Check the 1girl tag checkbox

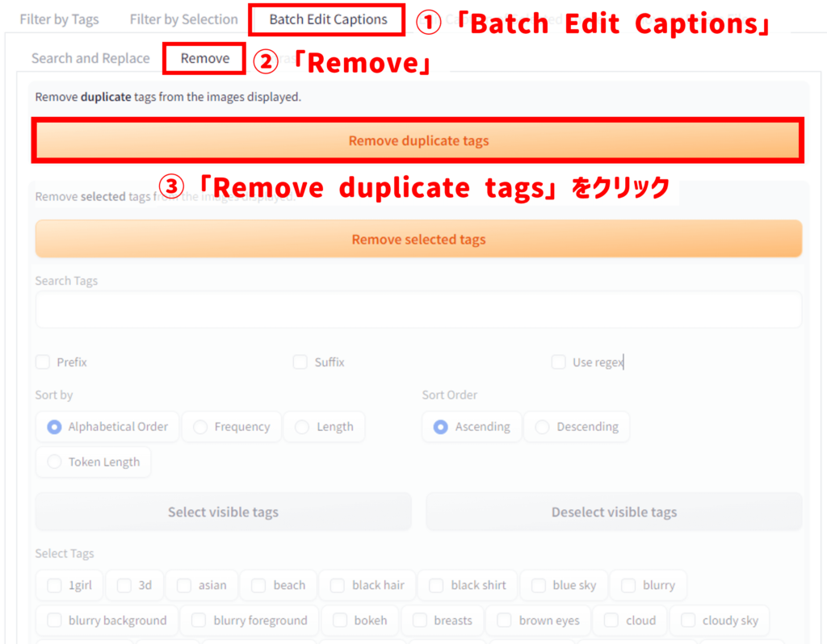point(55,586)
